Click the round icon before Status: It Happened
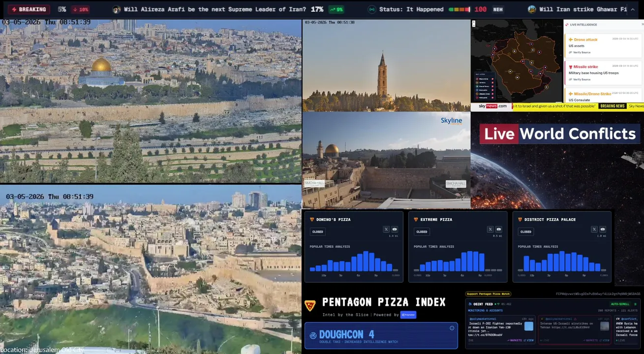The width and height of the screenshot is (644, 354). click(x=372, y=9)
